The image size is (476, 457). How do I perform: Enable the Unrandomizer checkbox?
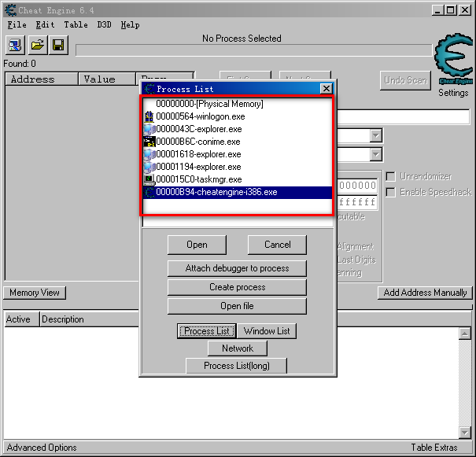tap(391, 176)
